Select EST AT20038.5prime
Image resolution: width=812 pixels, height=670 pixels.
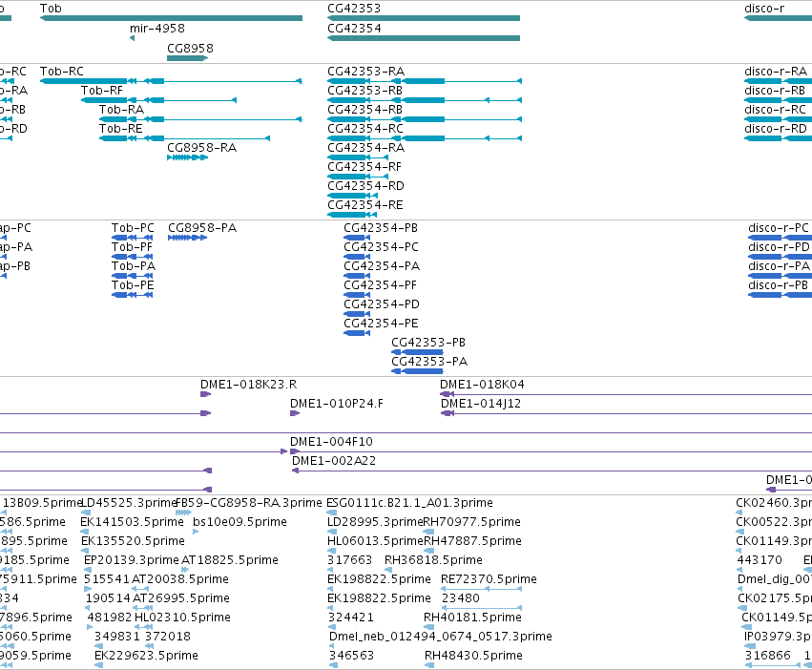(x=180, y=579)
